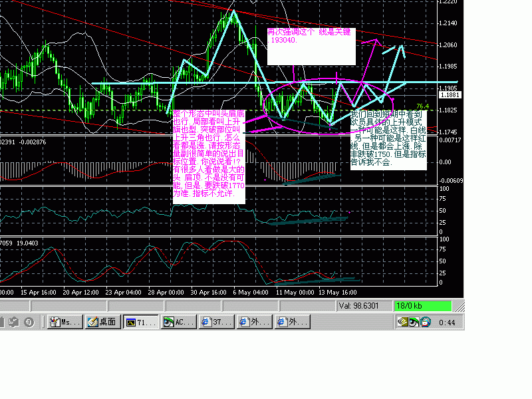Click the 28 Apr 00:00 time axis label

click(166, 293)
